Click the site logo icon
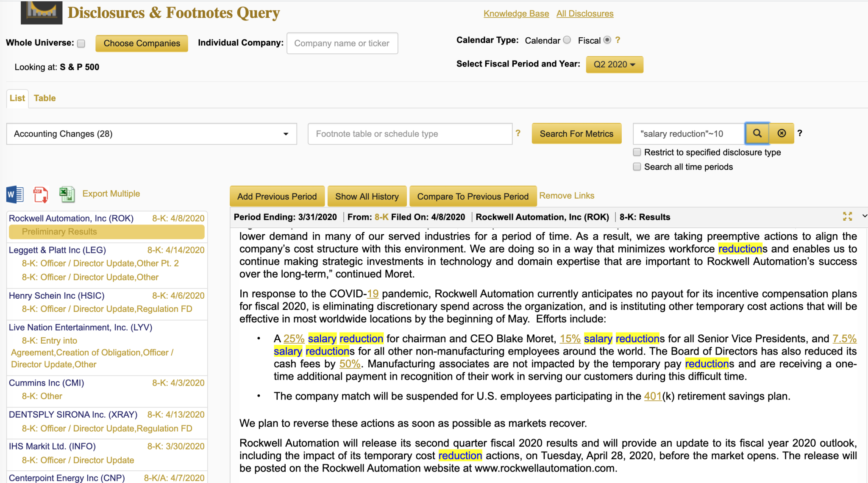 [42, 12]
